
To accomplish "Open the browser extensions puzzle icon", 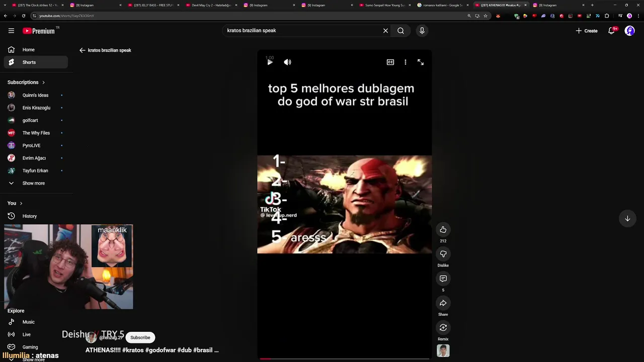I will [x=607, y=16].
